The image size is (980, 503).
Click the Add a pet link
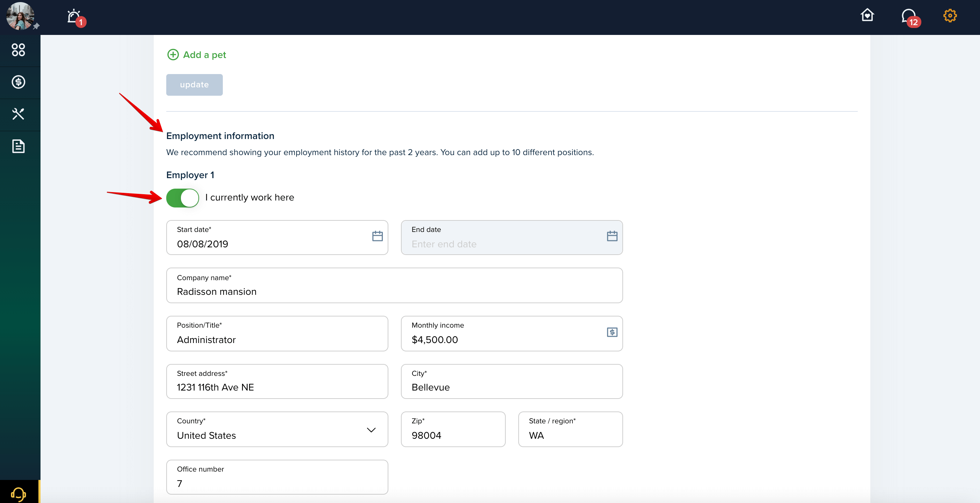coord(204,55)
